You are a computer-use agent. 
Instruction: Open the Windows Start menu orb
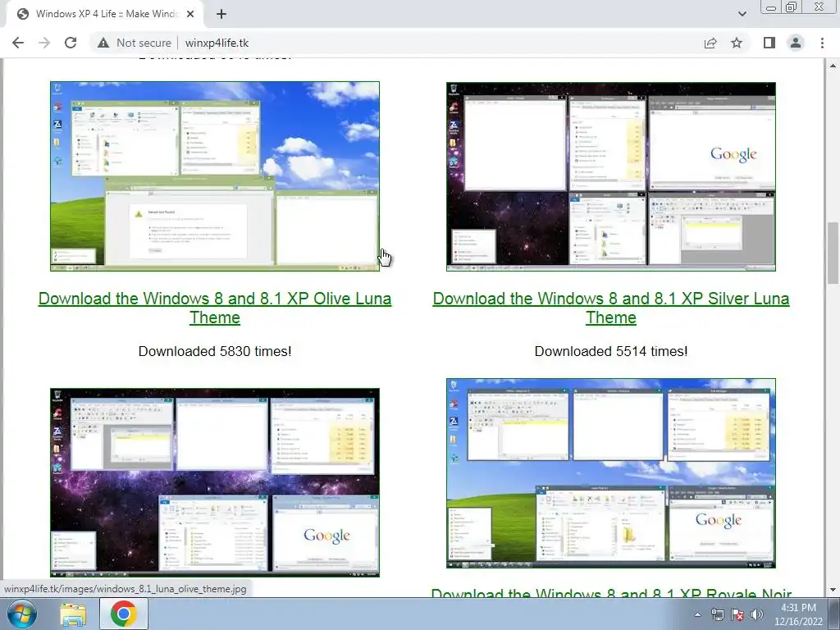point(22,614)
